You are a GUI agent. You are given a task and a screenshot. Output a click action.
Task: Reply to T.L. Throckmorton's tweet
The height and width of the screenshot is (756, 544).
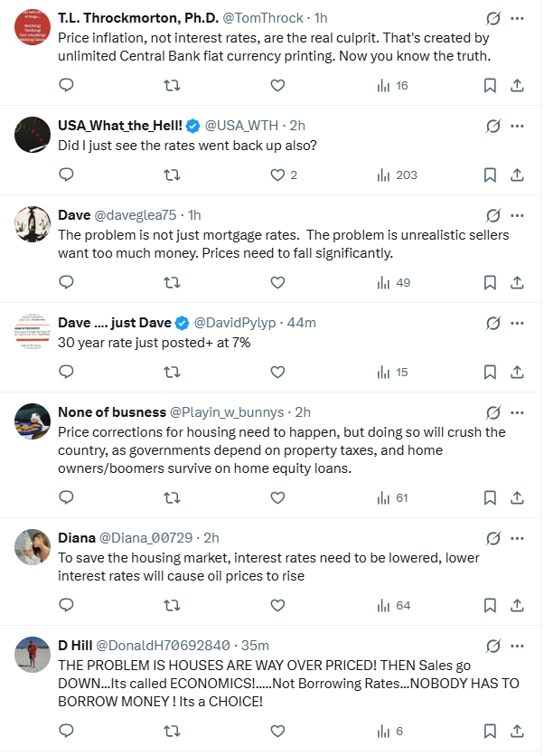[x=66, y=85]
